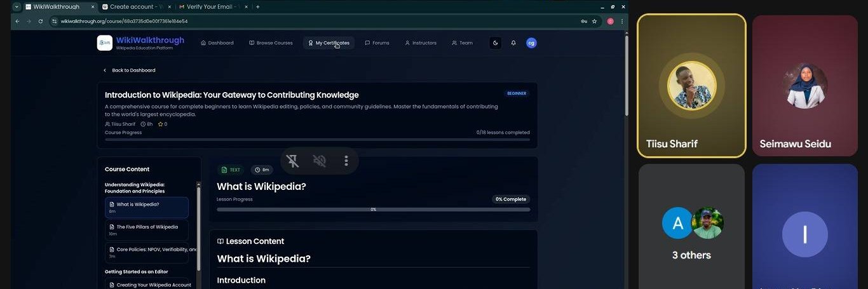Select 'The Five Pillars of Wikipedia' lesson
This screenshot has width=868, height=289.
coord(147,230)
